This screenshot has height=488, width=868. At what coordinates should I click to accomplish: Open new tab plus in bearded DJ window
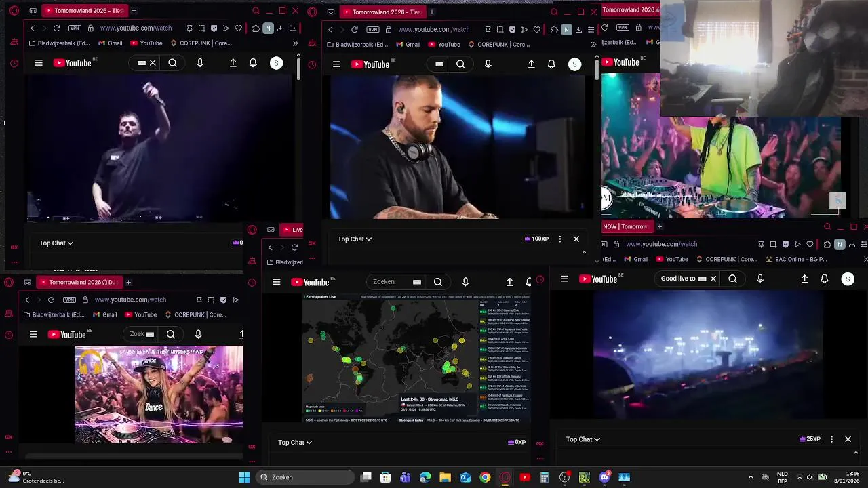[x=432, y=12]
